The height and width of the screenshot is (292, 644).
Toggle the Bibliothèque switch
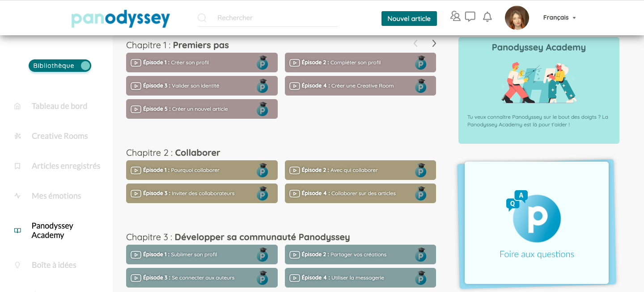[x=60, y=66]
